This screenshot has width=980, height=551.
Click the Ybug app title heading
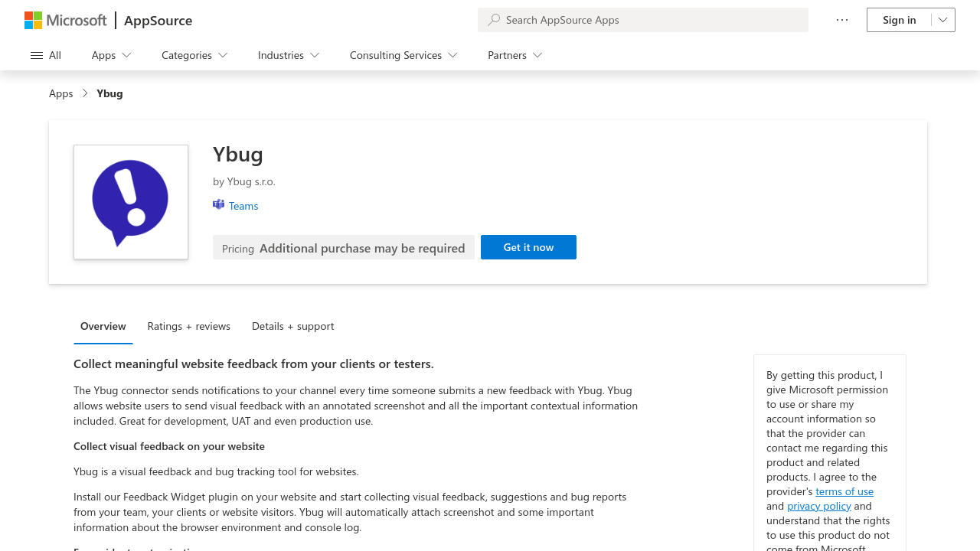click(x=238, y=154)
